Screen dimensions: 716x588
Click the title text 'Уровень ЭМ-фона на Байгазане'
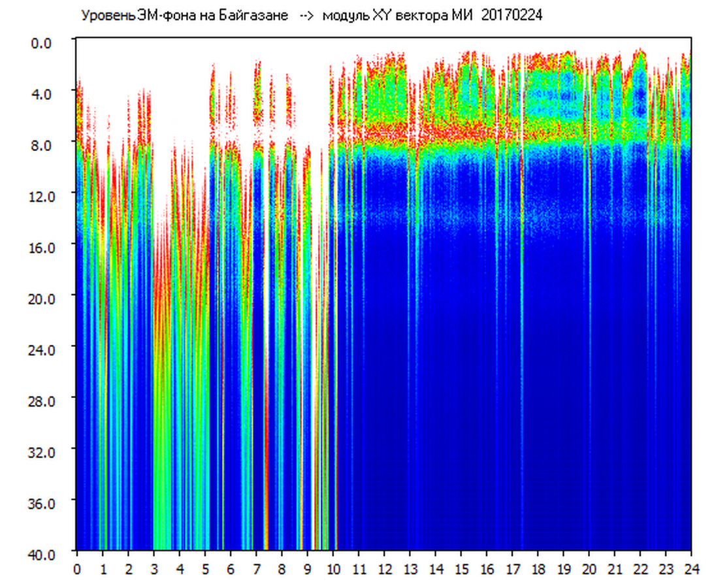coord(184,16)
